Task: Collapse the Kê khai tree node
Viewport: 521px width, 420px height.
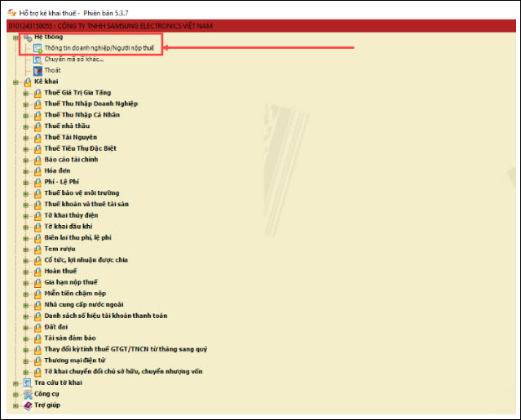Action: 15,82
